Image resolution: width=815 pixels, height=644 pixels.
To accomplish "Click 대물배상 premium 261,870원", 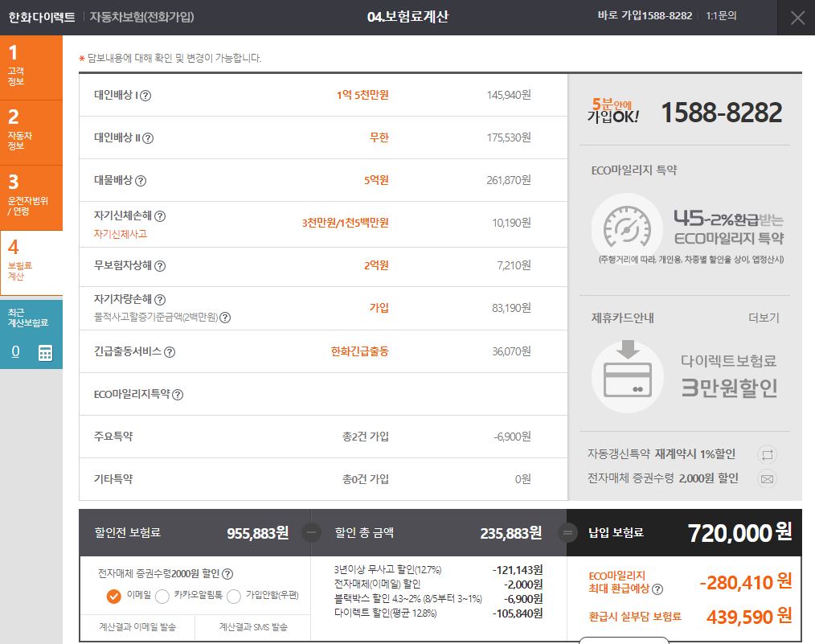I will click(x=508, y=180).
